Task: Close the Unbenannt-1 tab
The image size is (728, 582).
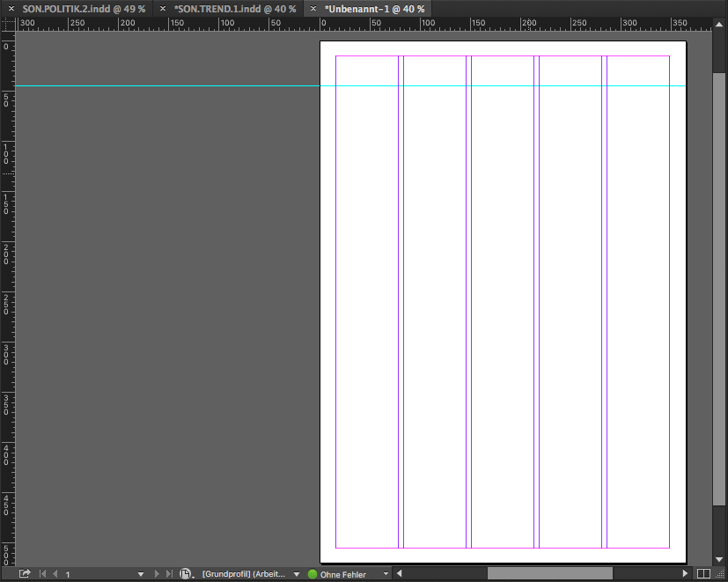Action: pyautogui.click(x=313, y=8)
